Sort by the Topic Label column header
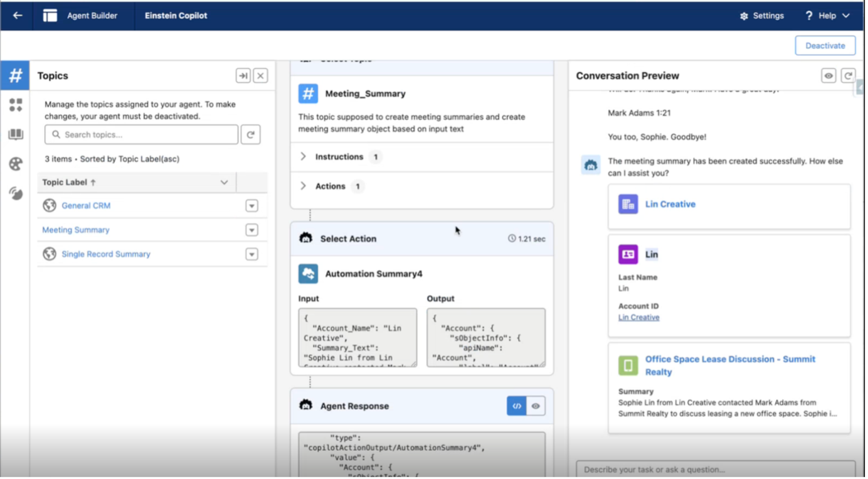The height and width of the screenshot is (479, 868). pyautogui.click(x=69, y=183)
